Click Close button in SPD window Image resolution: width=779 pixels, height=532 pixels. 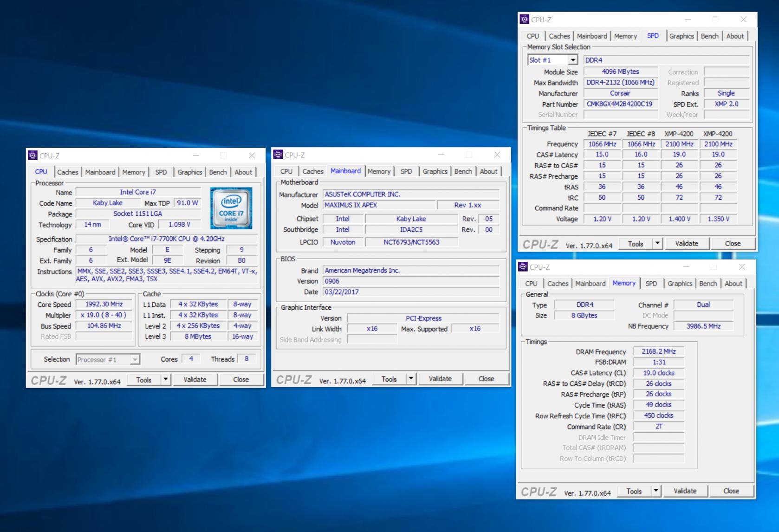tap(733, 243)
